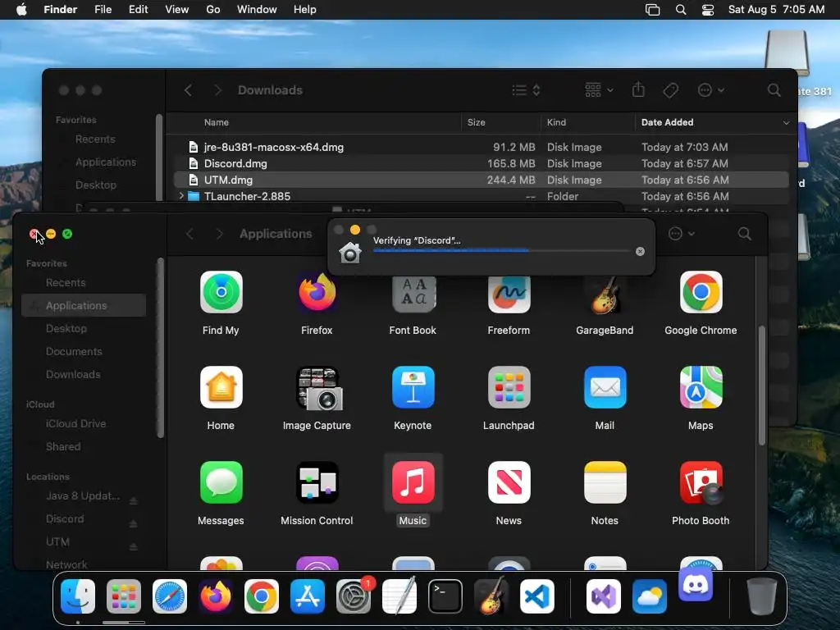Select the Keynote app icon

tap(413, 387)
